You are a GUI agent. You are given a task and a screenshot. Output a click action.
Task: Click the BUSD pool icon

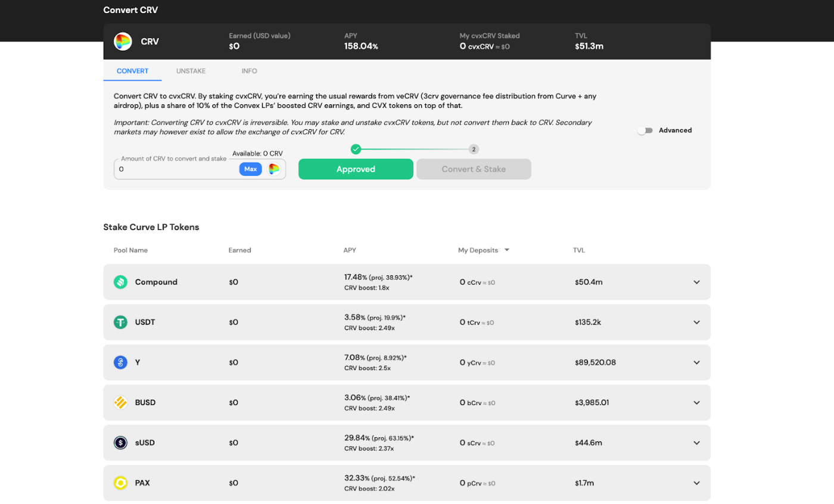(x=121, y=403)
